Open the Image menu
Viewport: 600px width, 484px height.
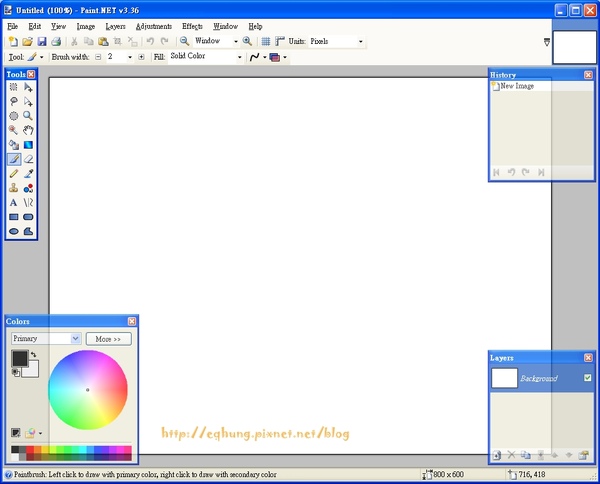86,26
